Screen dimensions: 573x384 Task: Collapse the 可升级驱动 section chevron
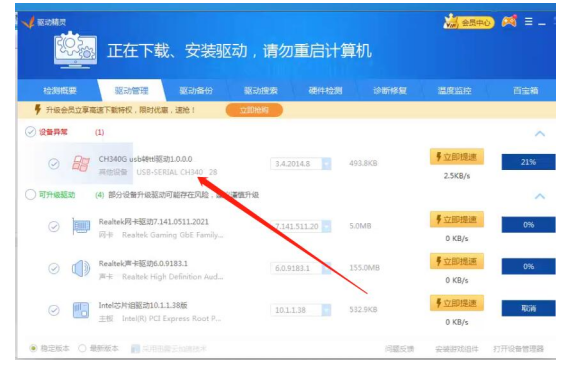pyautogui.click(x=540, y=196)
